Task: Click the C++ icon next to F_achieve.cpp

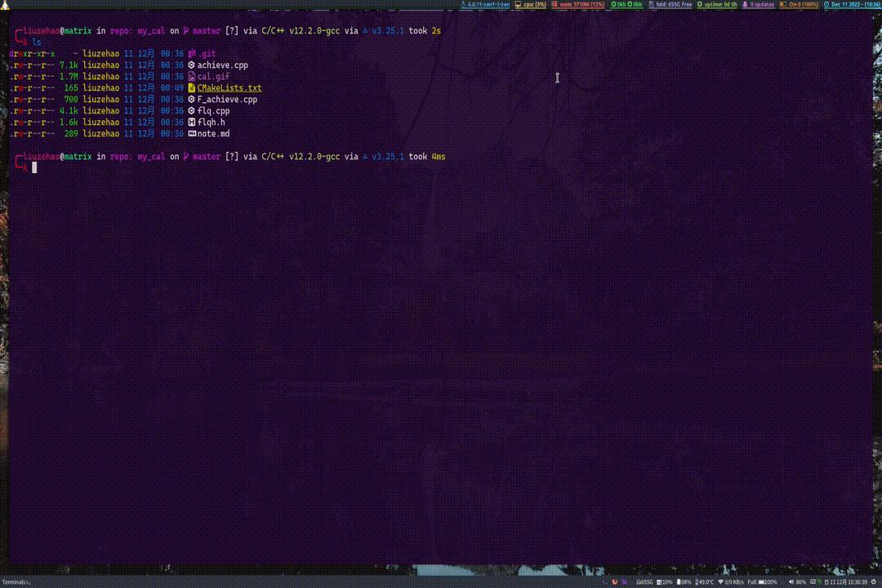Action: (191, 99)
